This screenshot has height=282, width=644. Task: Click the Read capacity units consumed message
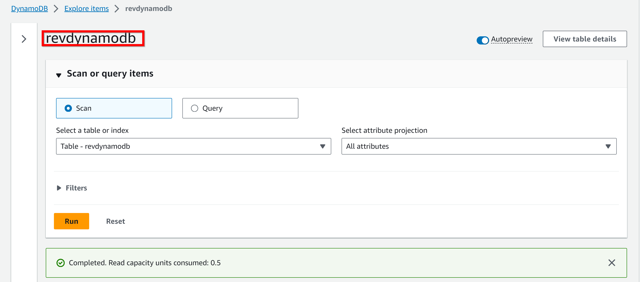(145, 263)
